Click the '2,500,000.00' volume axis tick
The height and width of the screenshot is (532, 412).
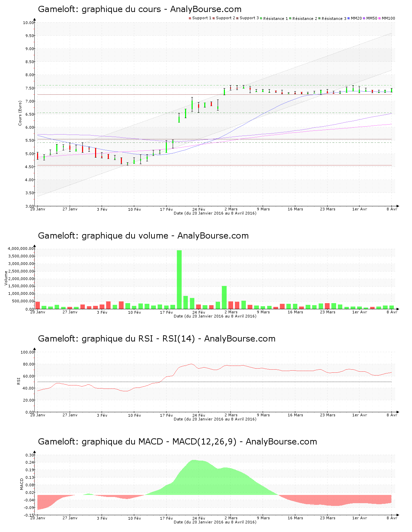click(x=21, y=271)
